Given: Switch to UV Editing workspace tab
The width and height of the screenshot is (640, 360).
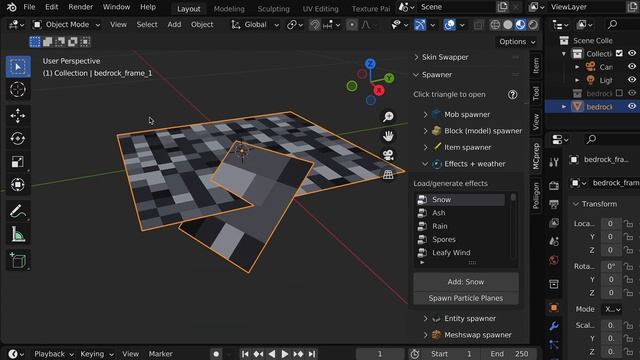Looking at the screenshot, I should pyautogui.click(x=320, y=9).
